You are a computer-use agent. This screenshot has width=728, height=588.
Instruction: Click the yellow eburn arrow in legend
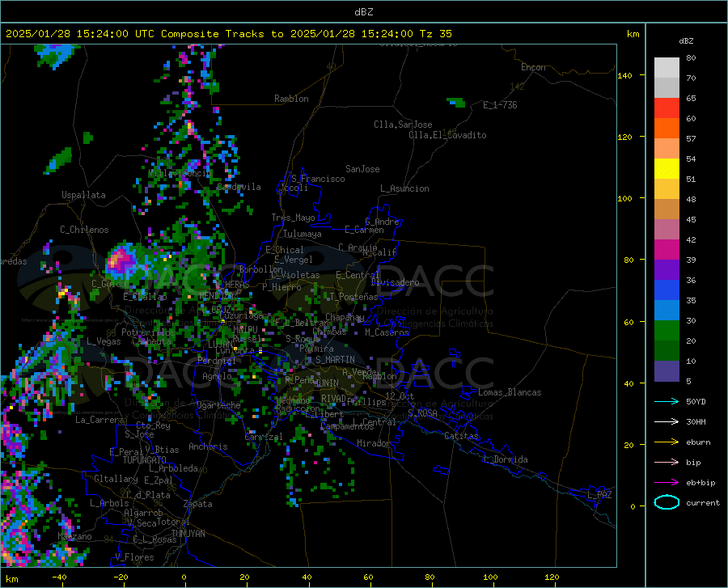667,442
